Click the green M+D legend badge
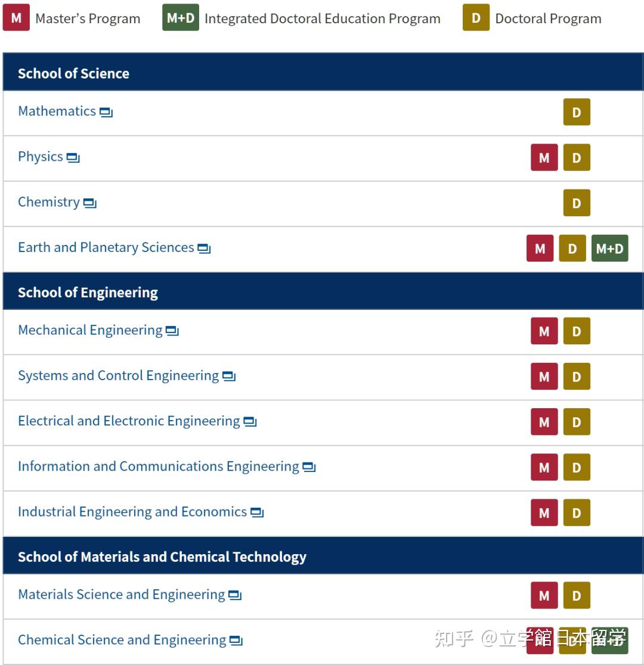 pyautogui.click(x=181, y=17)
